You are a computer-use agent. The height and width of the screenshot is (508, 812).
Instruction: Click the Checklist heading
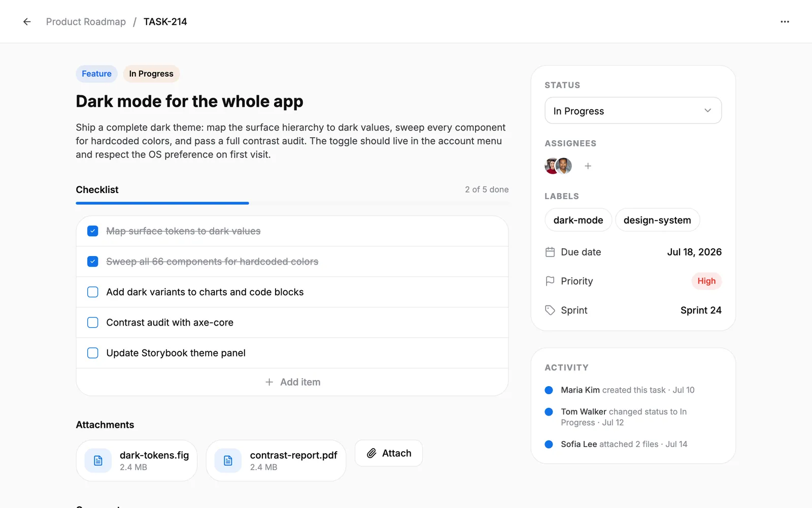pyautogui.click(x=97, y=189)
